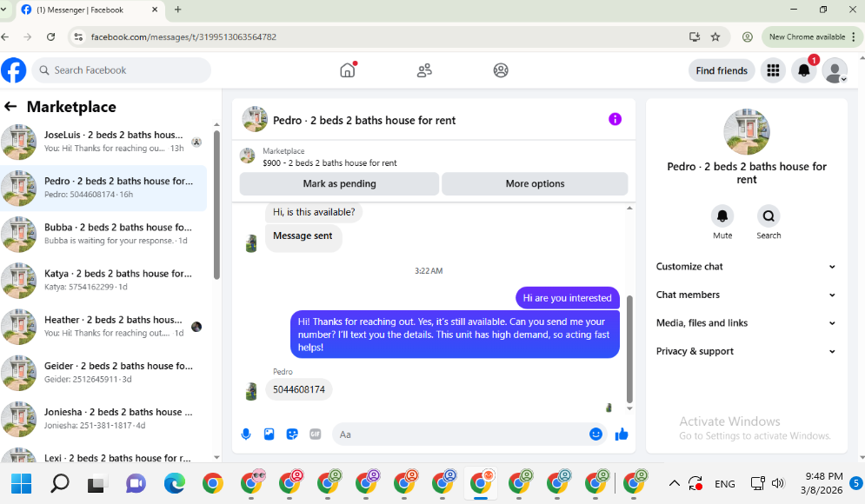Open the Chrome tab search dropdown

[3, 10]
